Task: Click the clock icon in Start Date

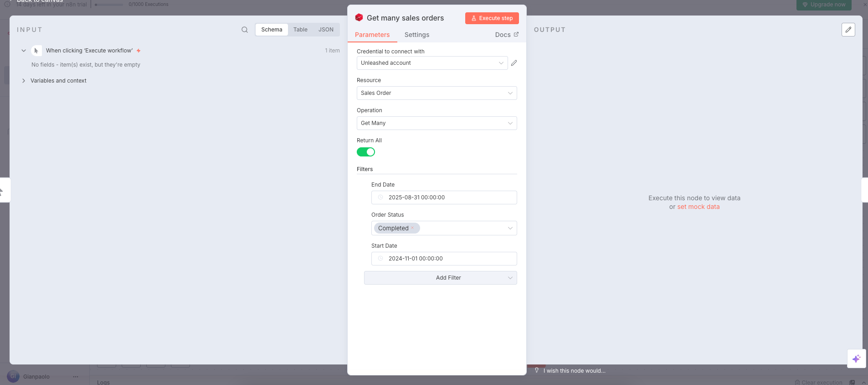Action: [x=380, y=259]
